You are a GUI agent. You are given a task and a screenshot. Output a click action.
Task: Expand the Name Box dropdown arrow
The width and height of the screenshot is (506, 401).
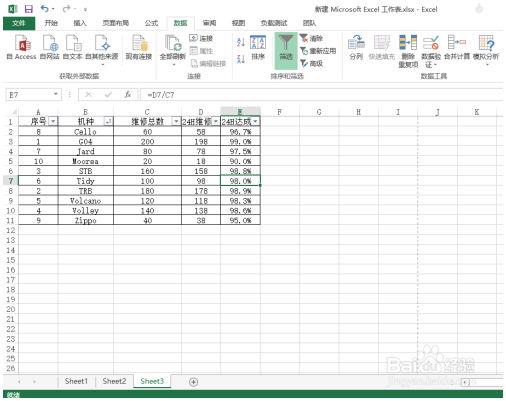(56, 95)
